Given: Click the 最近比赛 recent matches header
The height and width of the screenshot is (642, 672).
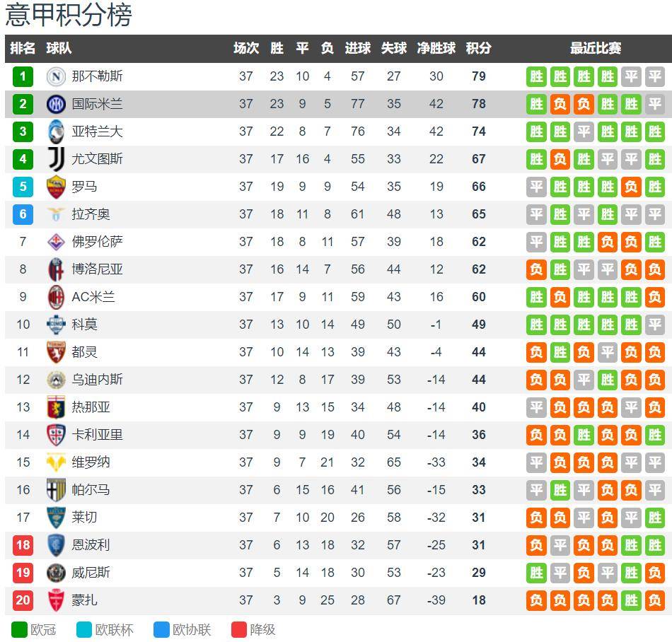Looking at the screenshot, I should [596, 48].
